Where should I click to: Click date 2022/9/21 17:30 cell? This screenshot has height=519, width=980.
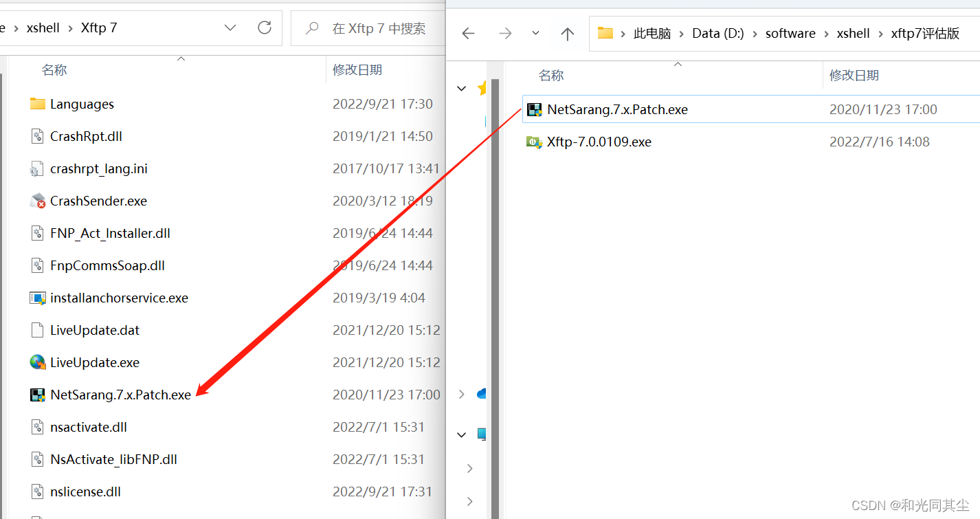point(383,104)
